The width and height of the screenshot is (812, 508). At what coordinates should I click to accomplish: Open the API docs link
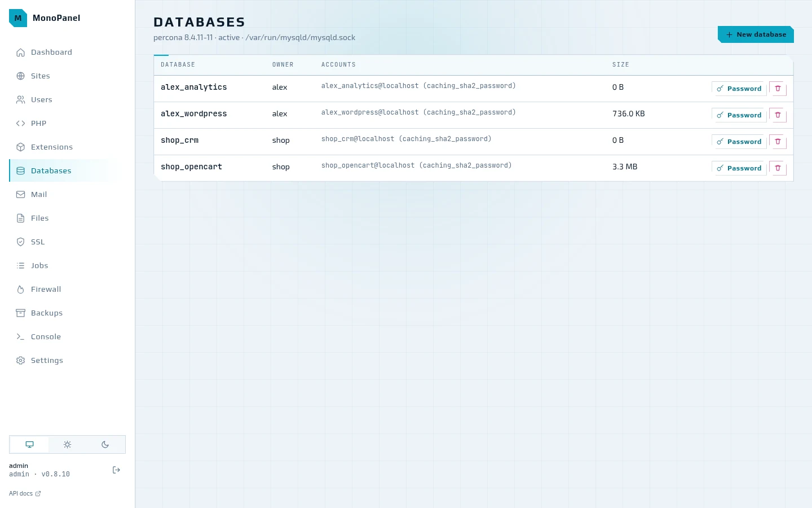tap(25, 493)
